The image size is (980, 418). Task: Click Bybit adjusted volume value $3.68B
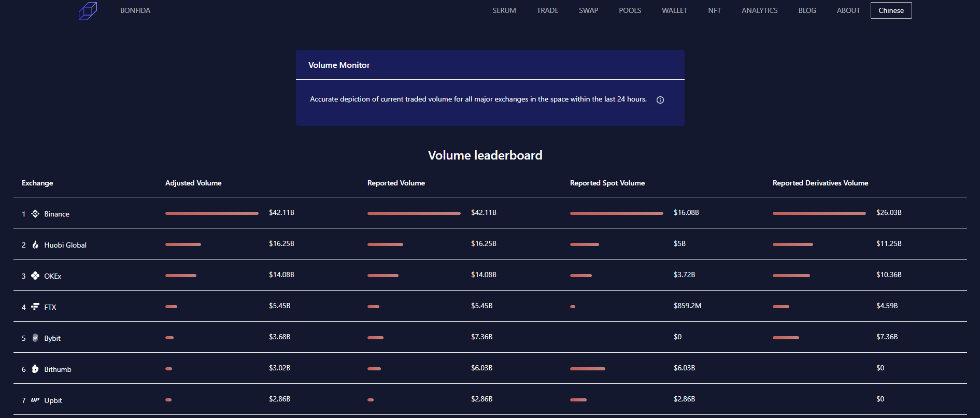[280, 337]
